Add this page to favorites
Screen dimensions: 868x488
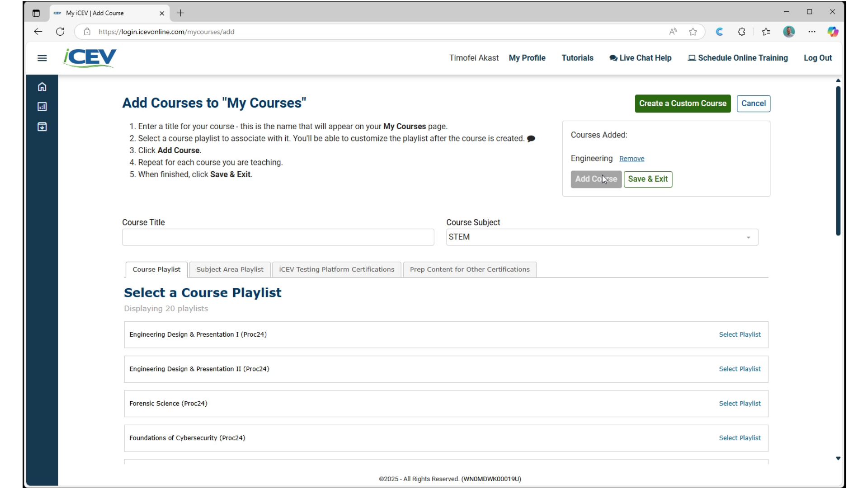pyautogui.click(x=693, y=32)
